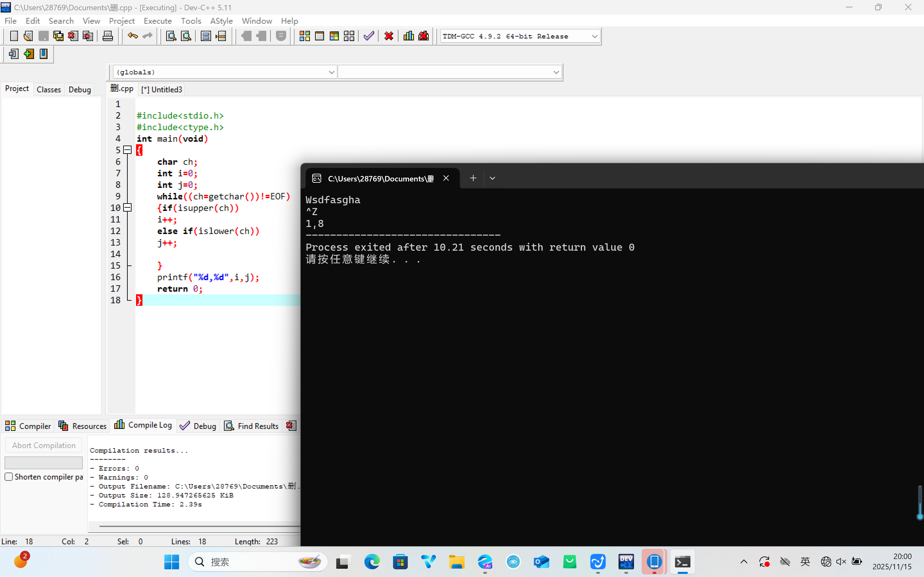Viewport: 924px width, 577px height.
Task: Open new console tab with plus button
Action: [x=473, y=178]
